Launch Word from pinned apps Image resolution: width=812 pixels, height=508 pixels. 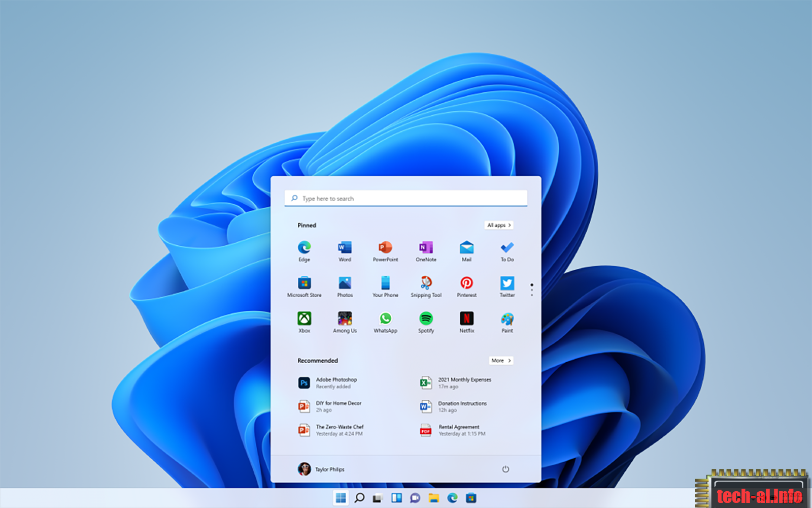(345, 251)
